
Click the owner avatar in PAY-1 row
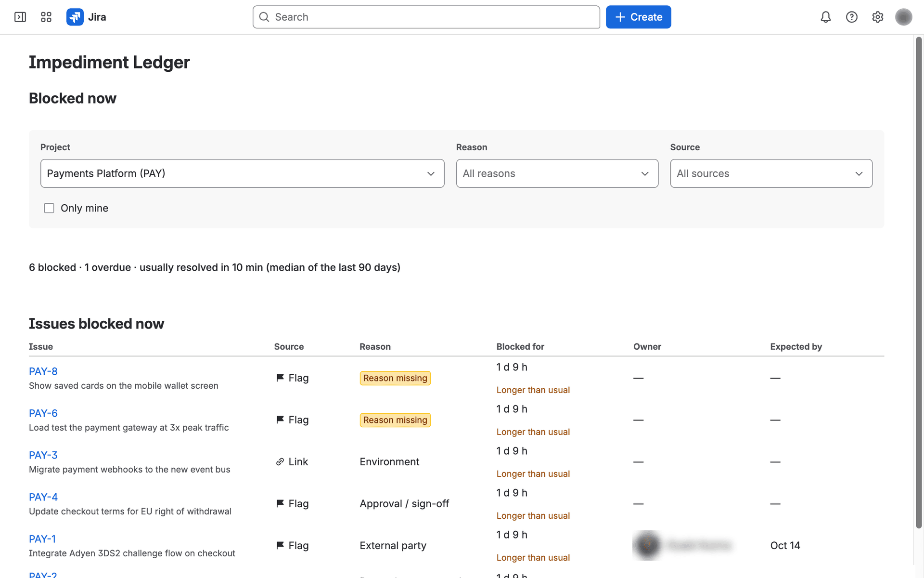tap(648, 545)
